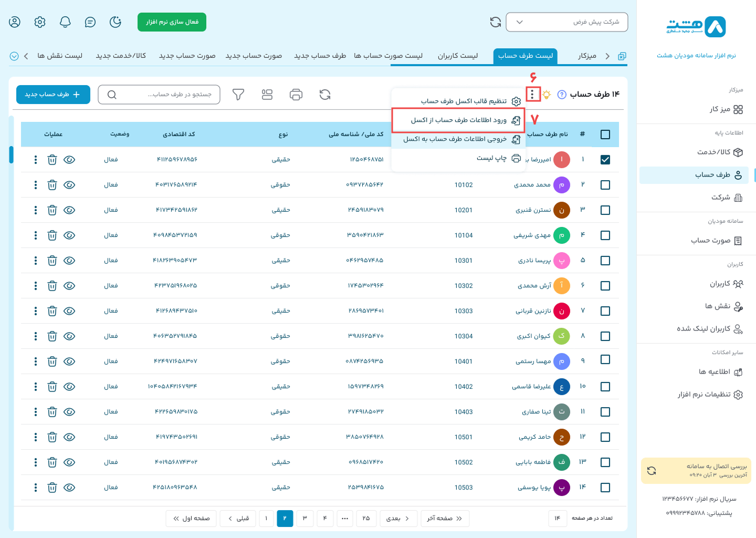756x538 pixels.
Task: View details of مهدی شریفی via eye icon
Action: click(x=69, y=235)
